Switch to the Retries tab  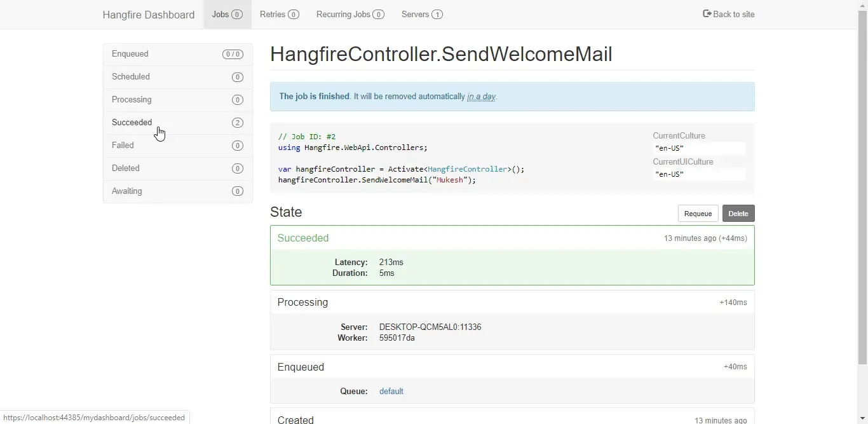[x=272, y=15]
